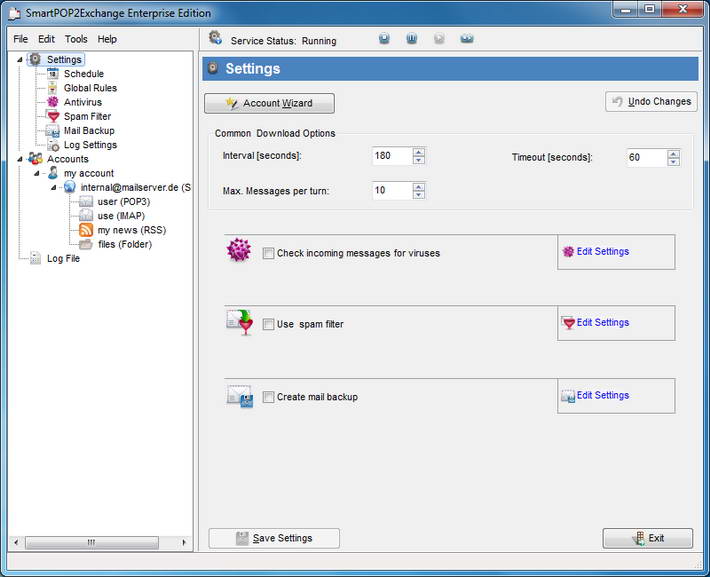Click the my news RSS feed icon
This screenshot has width=710, height=577.
point(86,230)
